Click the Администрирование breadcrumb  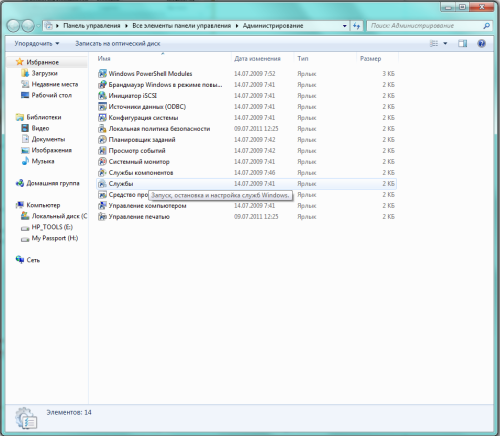pyautogui.click(x=273, y=26)
